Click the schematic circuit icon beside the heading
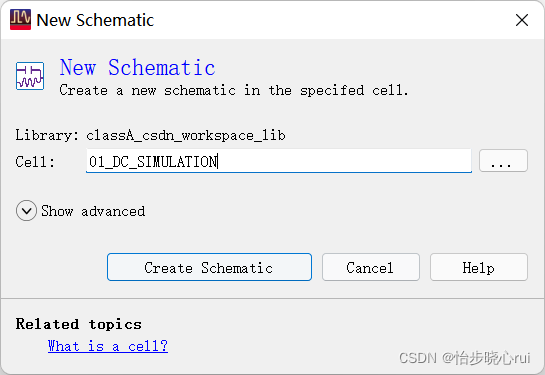The image size is (545, 375). [x=30, y=76]
